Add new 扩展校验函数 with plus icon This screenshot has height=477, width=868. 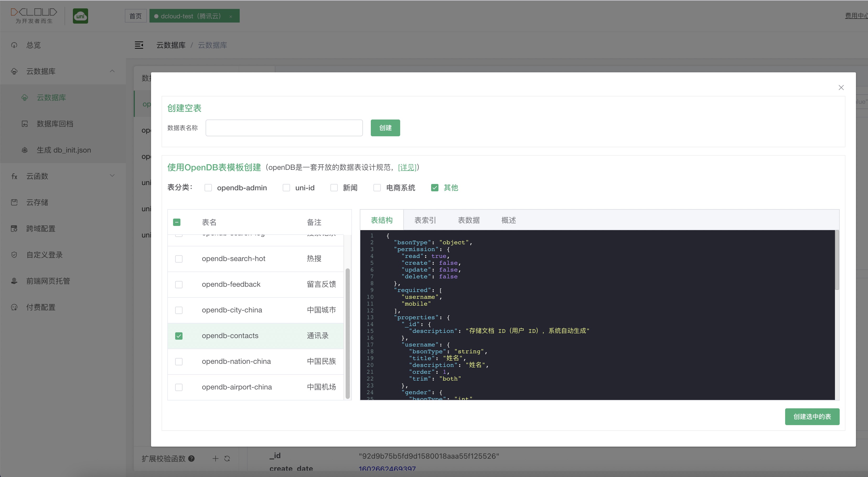point(215,458)
